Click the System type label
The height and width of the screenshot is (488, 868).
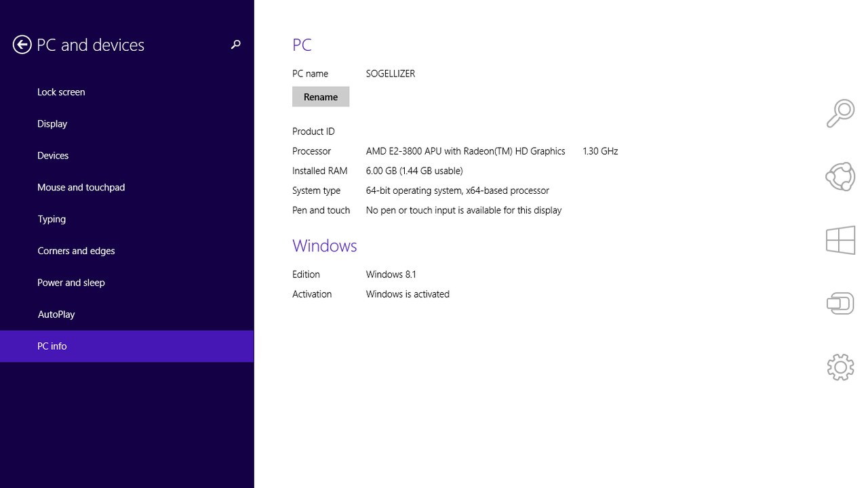pyautogui.click(x=317, y=190)
